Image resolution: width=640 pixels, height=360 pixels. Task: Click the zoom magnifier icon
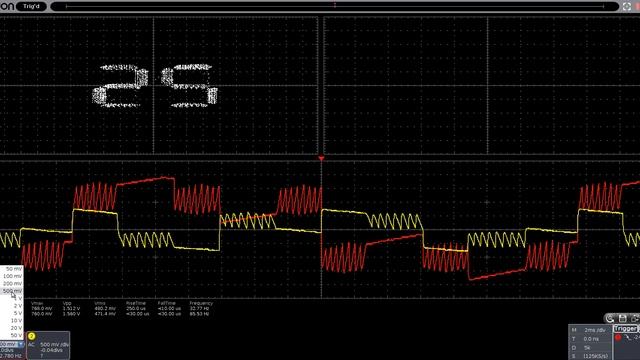coord(610,318)
